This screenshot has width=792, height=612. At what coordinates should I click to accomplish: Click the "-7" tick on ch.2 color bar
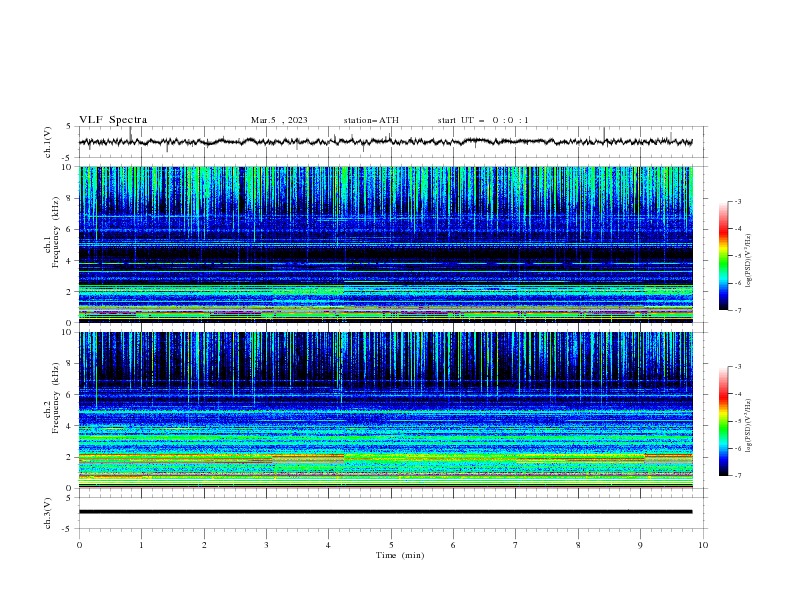(x=737, y=476)
